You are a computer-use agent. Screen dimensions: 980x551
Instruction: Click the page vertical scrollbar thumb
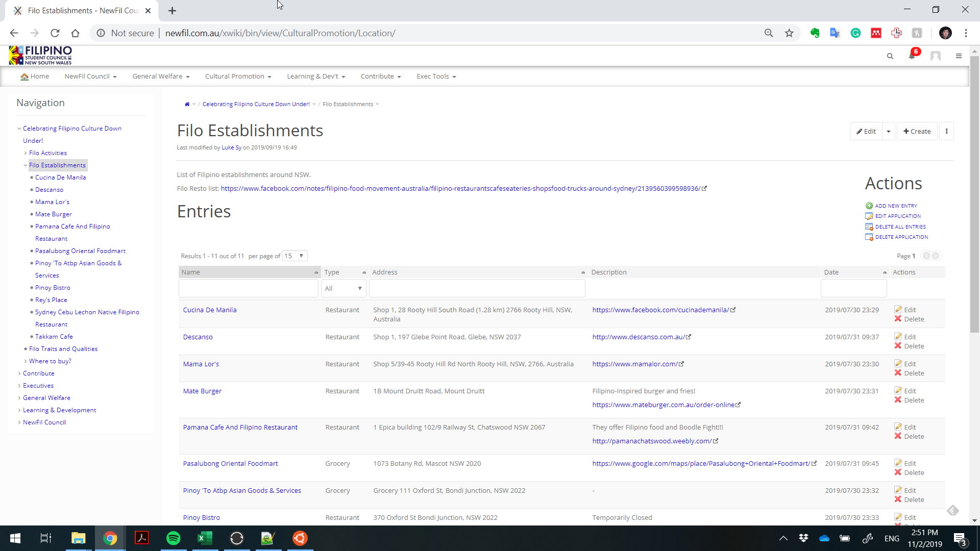(x=974, y=194)
